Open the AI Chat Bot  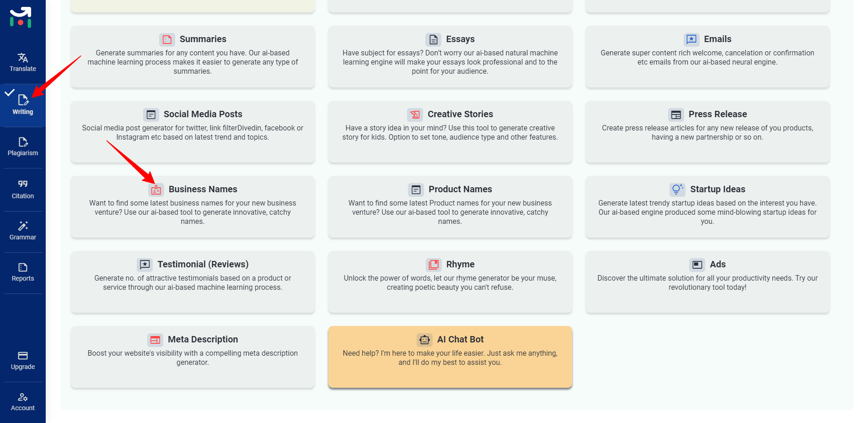coord(450,357)
